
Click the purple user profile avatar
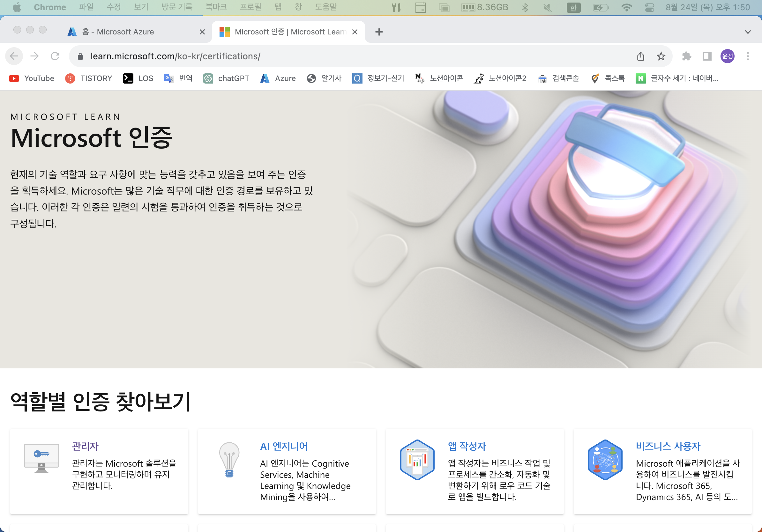(x=727, y=56)
